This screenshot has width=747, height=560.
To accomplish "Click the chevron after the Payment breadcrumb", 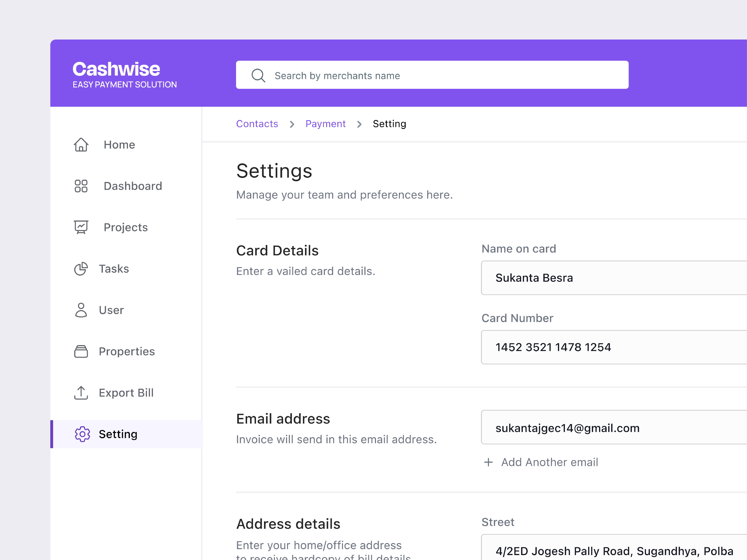I will (359, 124).
